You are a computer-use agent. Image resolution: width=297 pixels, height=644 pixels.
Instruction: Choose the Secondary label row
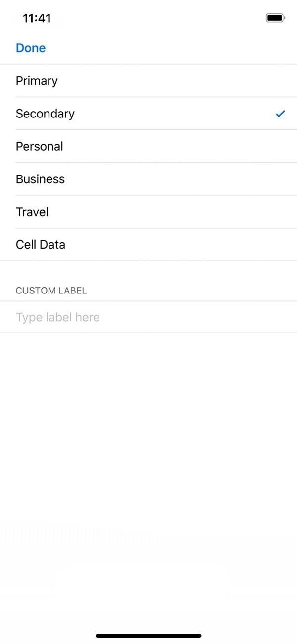(x=148, y=114)
